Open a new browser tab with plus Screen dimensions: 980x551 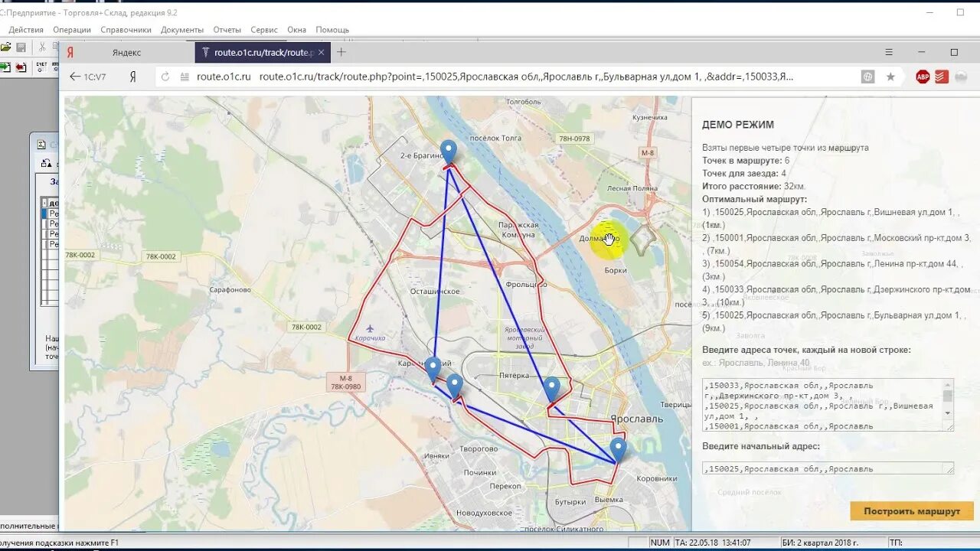[341, 52]
